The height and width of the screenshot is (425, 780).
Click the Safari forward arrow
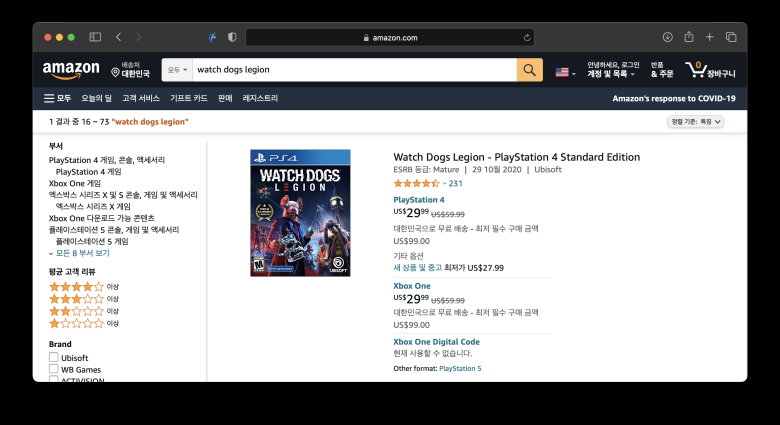tap(139, 37)
